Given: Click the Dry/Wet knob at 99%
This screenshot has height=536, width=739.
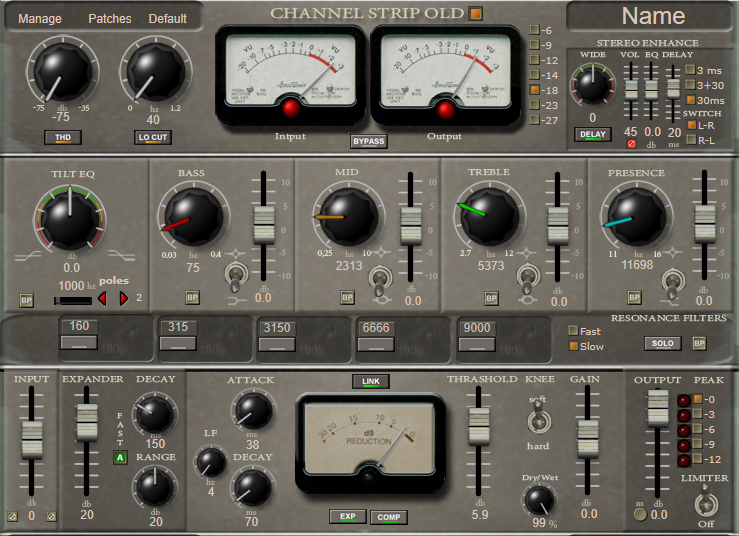Looking at the screenshot, I should [x=539, y=500].
